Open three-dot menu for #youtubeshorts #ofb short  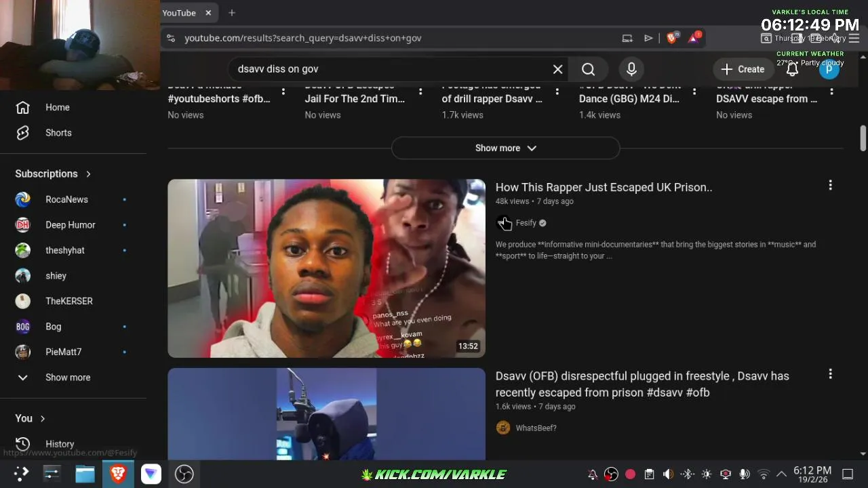pos(283,91)
